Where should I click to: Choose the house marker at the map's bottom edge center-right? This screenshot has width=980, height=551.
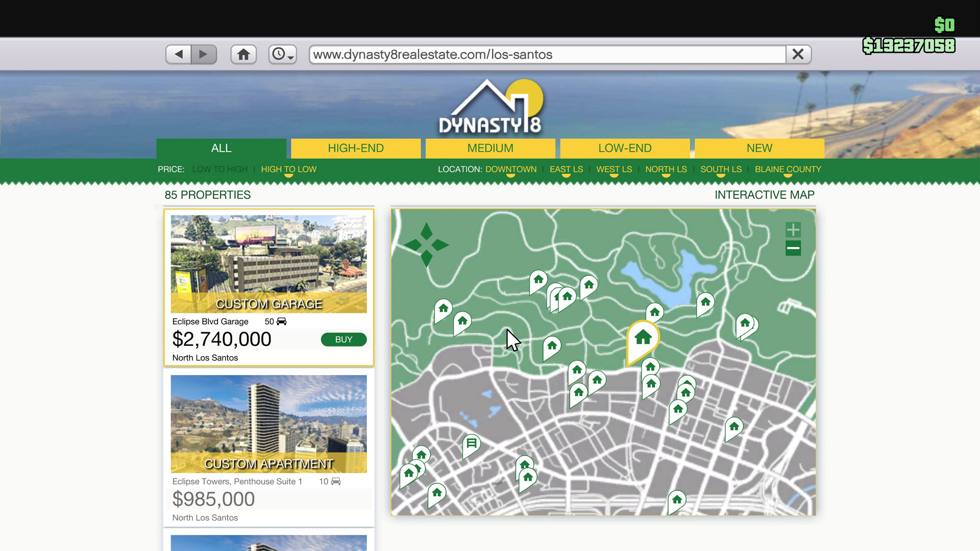677,502
